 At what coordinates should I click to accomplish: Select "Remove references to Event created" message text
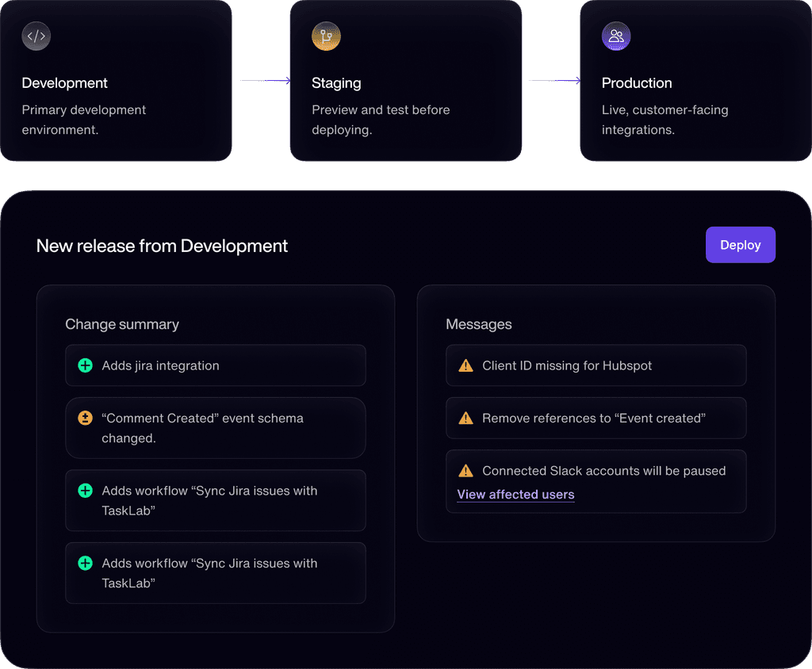pyautogui.click(x=594, y=418)
